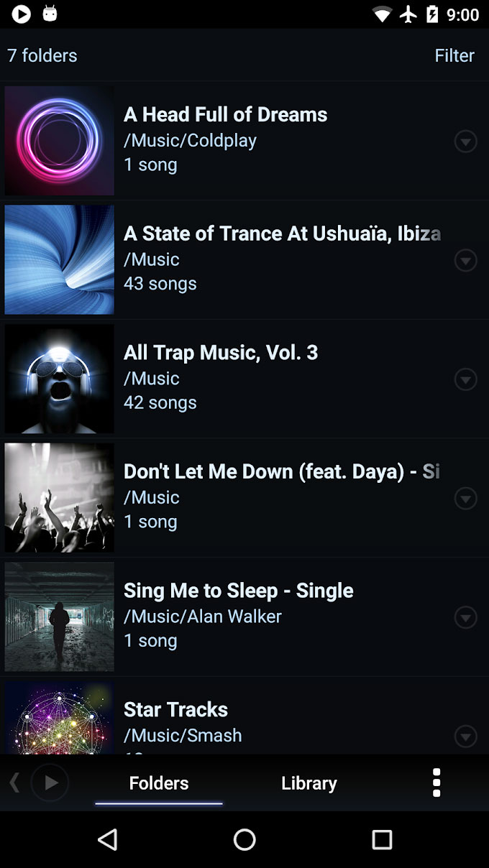Screen dimensions: 489x868
Task: Expand options for A Head Full of Dreams
Action: 466,142
